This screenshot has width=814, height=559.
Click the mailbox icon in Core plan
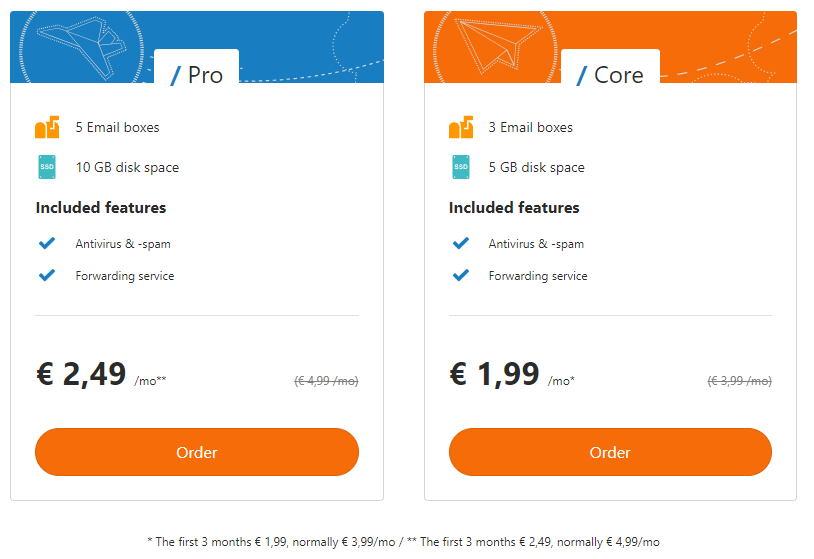click(x=460, y=128)
